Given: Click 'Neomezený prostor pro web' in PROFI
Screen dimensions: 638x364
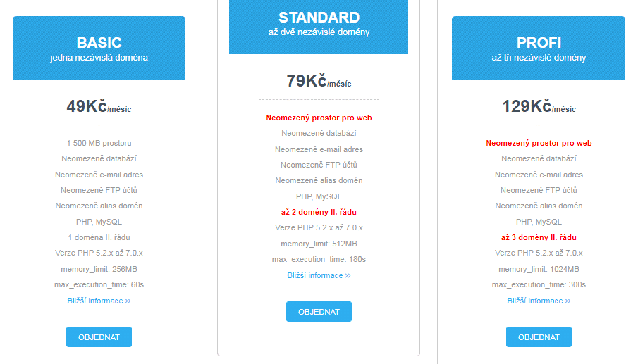Looking at the screenshot, I should [x=539, y=143].
